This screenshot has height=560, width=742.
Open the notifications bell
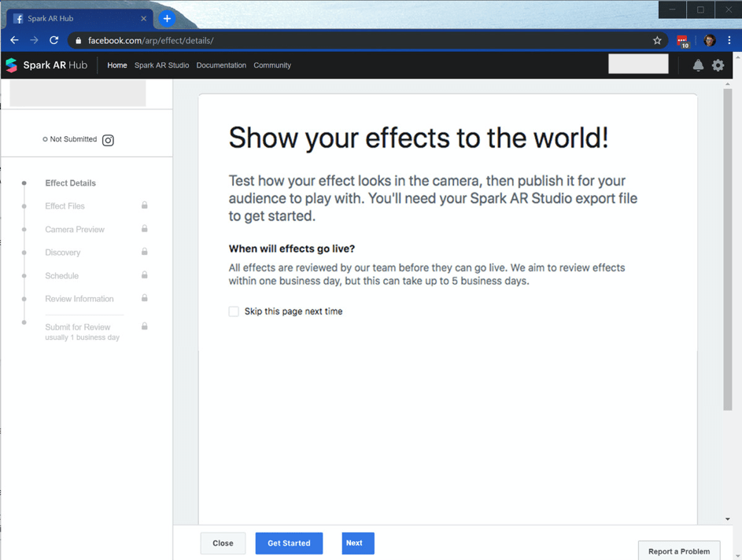click(x=698, y=65)
